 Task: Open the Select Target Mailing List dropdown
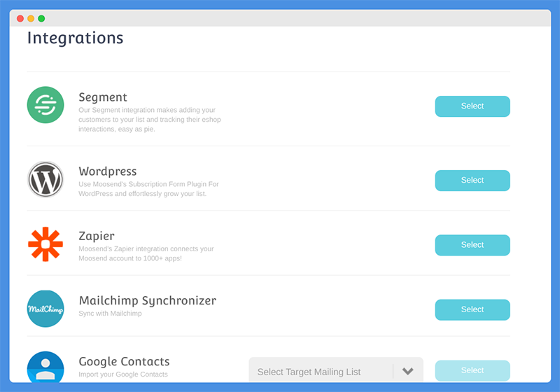click(336, 370)
